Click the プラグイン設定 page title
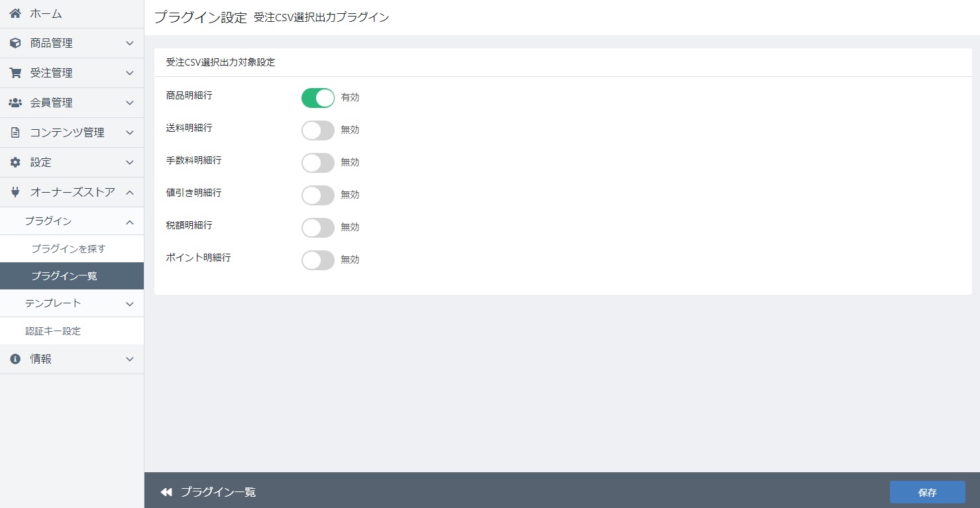 click(200, 18)
